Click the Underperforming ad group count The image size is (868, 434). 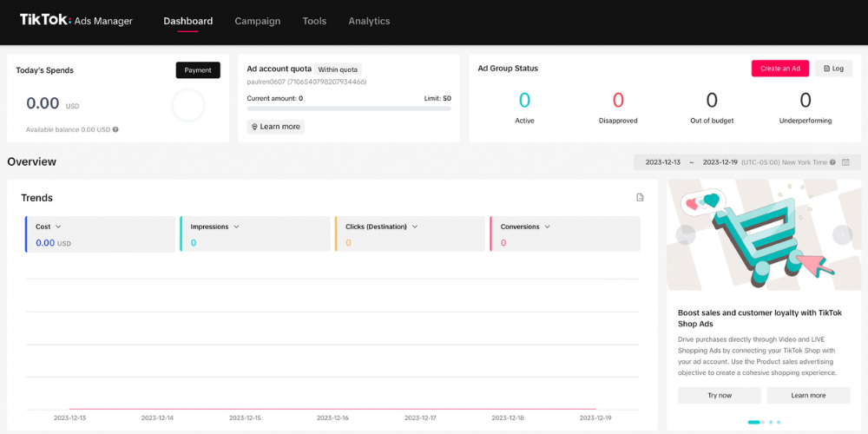(806, 100)
